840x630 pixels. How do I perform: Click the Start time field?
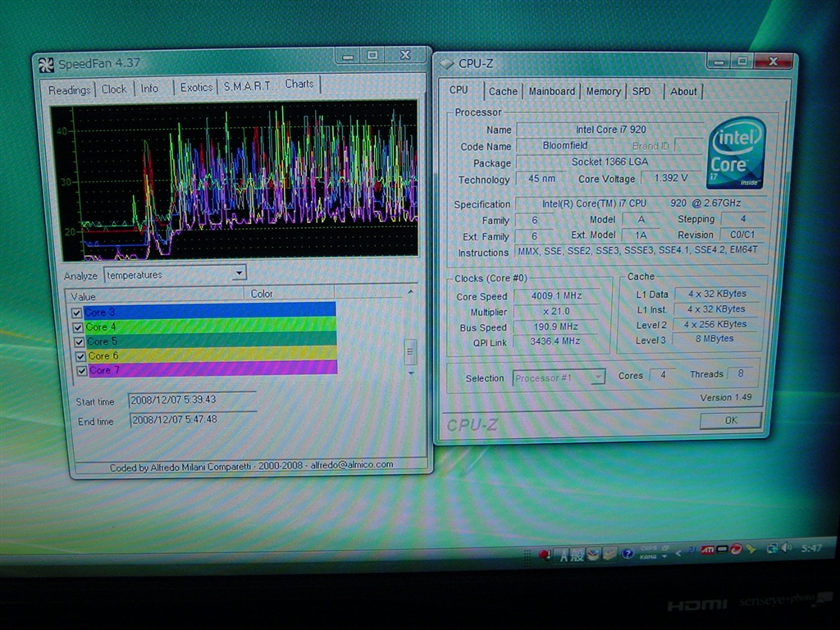pyautogui.click(x=192, y=400)
